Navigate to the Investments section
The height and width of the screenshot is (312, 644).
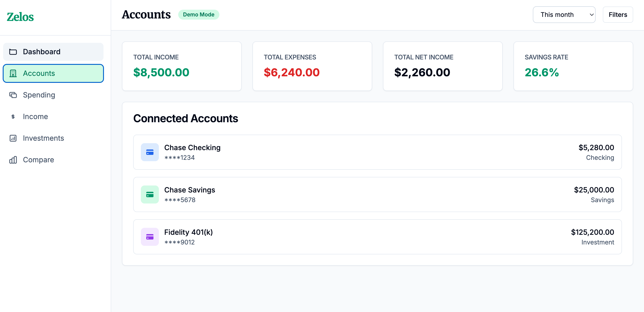coord(43,138)
